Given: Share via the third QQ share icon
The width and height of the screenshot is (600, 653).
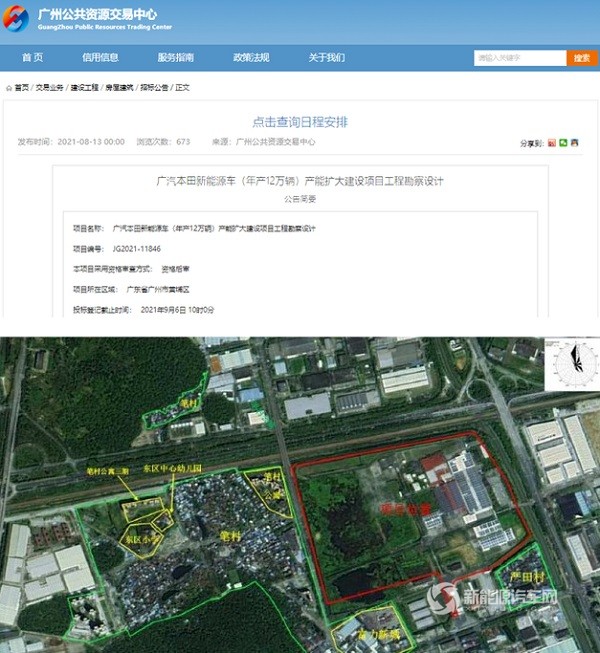Looking at the screenshot, I should (x=575, y=143).
